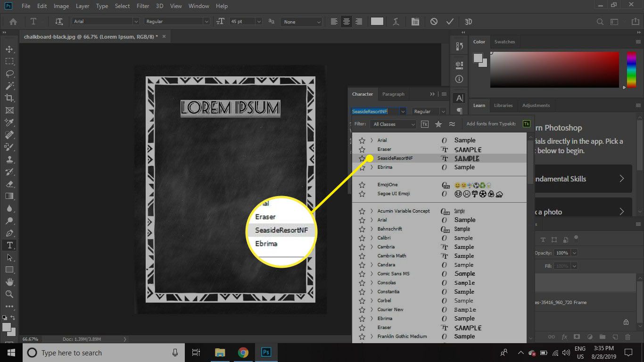The width and height of the screenshot is (644, 362).
Task: Show only favorite fonts star filter
Action: [x=438, y=124]
